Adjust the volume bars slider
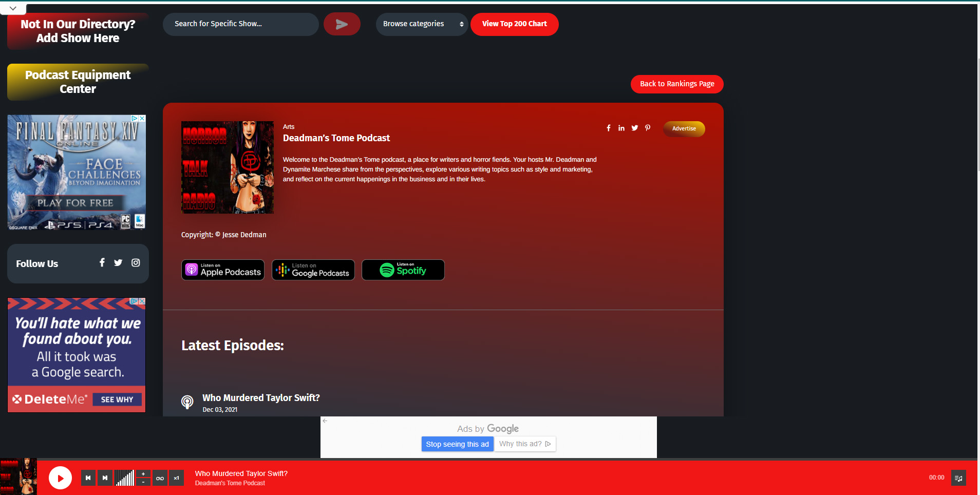The width and height of the screenshot is (980, 495). (124, 478)
